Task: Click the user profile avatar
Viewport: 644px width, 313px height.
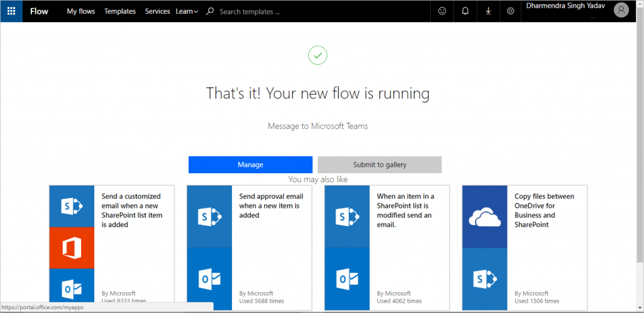Action: [x=621, y=10]
